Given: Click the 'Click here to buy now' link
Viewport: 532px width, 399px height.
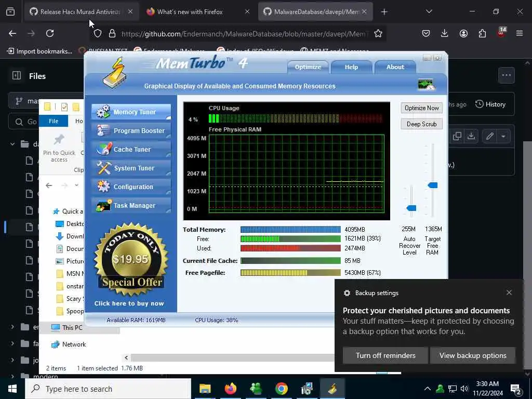Looking at the screenshot, I should coord(129,303).
